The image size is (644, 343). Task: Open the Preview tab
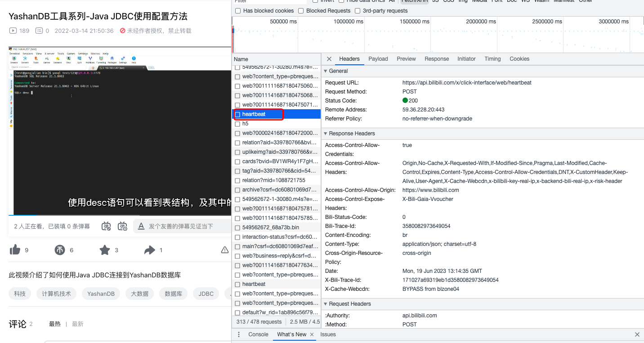406,59
